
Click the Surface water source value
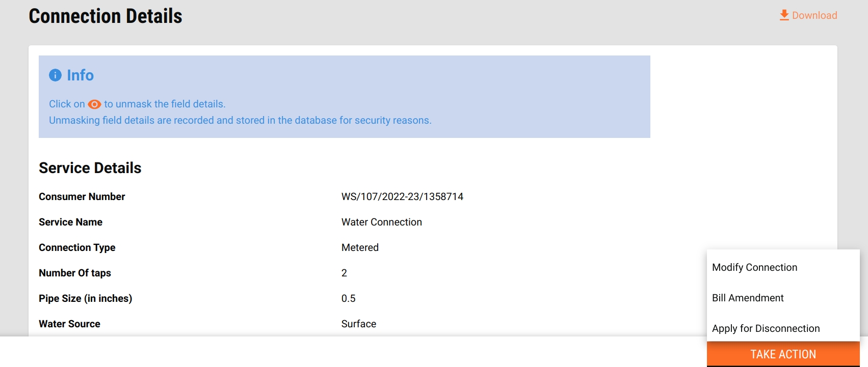pyautogui.click(x=359, y=324)
